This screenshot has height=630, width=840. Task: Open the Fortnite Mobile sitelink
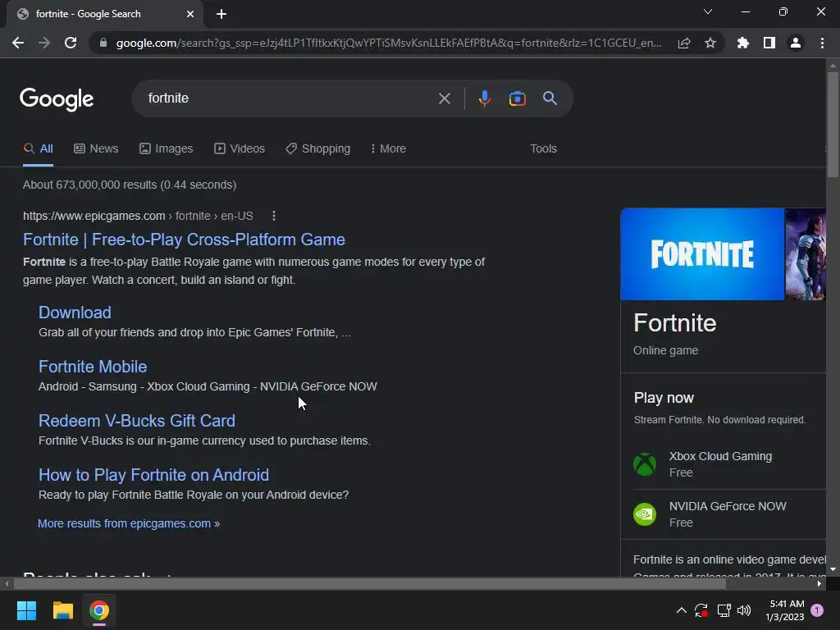93,367
